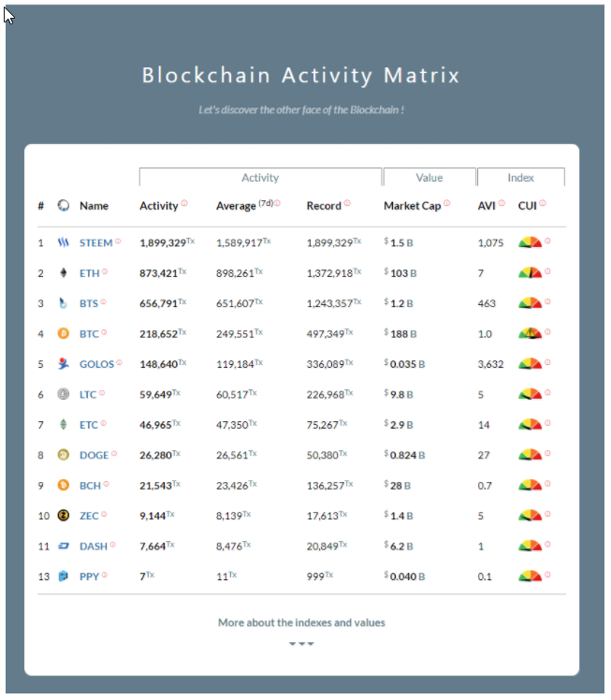The width and height of the screenshot is (611, 700).
Task: Click the info icon next to Market Cap
Action: [446, 203]
